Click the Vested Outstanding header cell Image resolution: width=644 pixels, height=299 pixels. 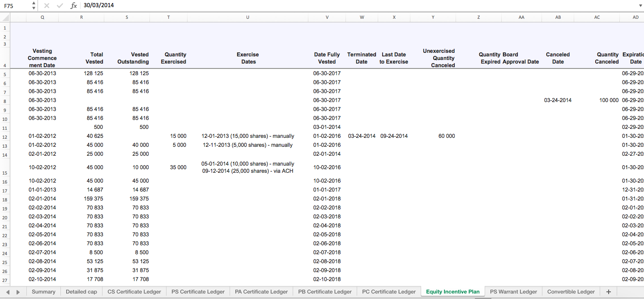[x=127, y=58]
